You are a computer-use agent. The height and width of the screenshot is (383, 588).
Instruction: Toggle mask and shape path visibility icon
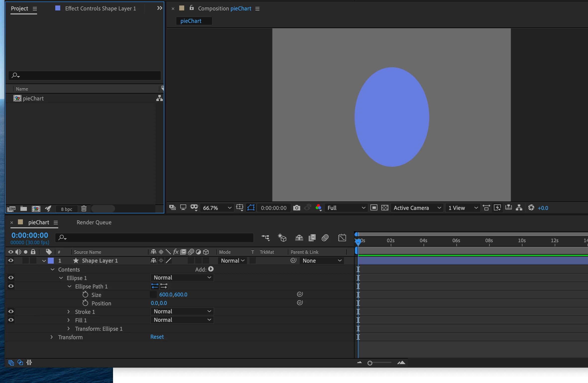pos(251,208)
